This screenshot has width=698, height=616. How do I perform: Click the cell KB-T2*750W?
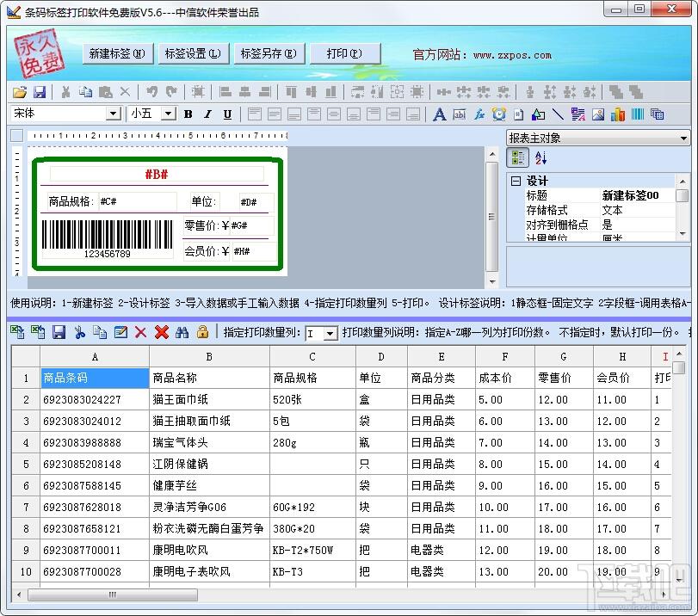312,550
